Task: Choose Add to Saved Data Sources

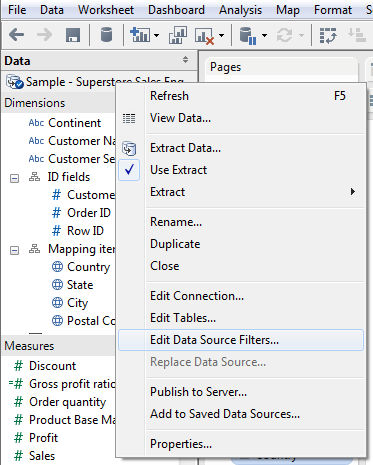Action: pyautogui.click(x=241, y=414)
